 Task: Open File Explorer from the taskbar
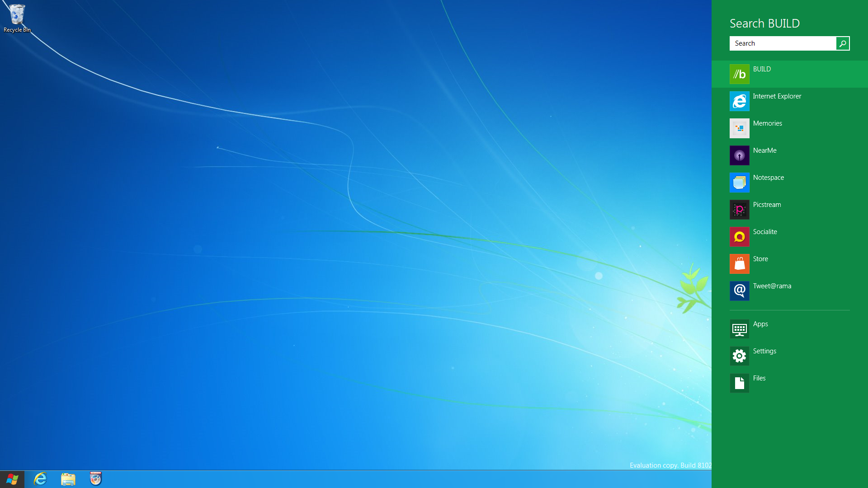pyautogui.click(x=68, y=479)
